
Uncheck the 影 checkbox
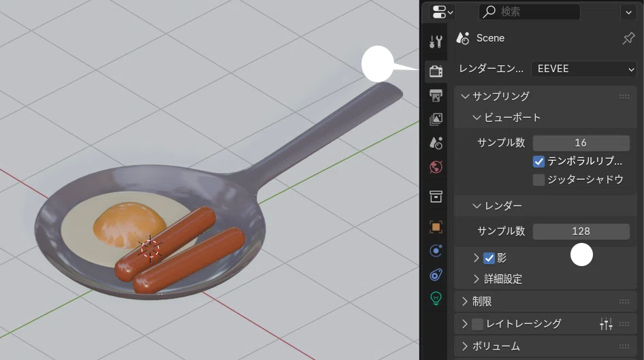(489, 258)
